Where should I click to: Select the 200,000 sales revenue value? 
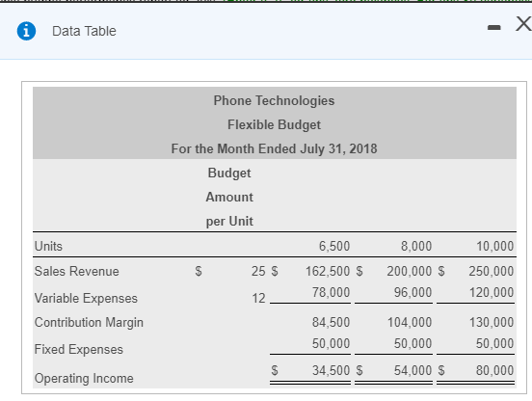coord(410,271)
